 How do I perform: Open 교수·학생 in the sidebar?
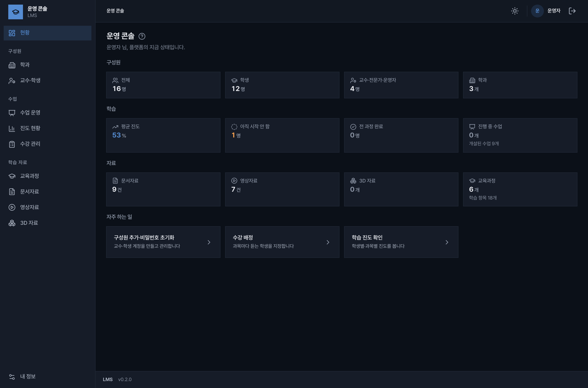pyautogui.click(x=48, y=80)
